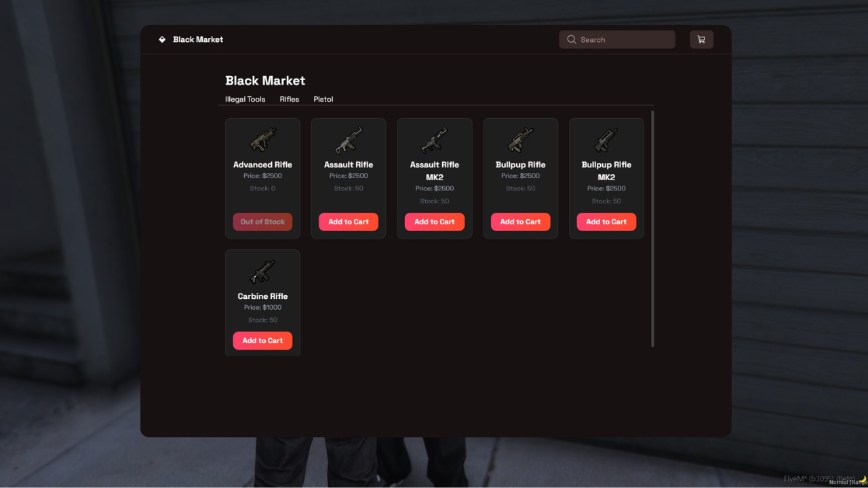Viewport: 868px width, 488px height.
Task: Switch to the Illegal Tools tab
Action: (x=245, y=99)
